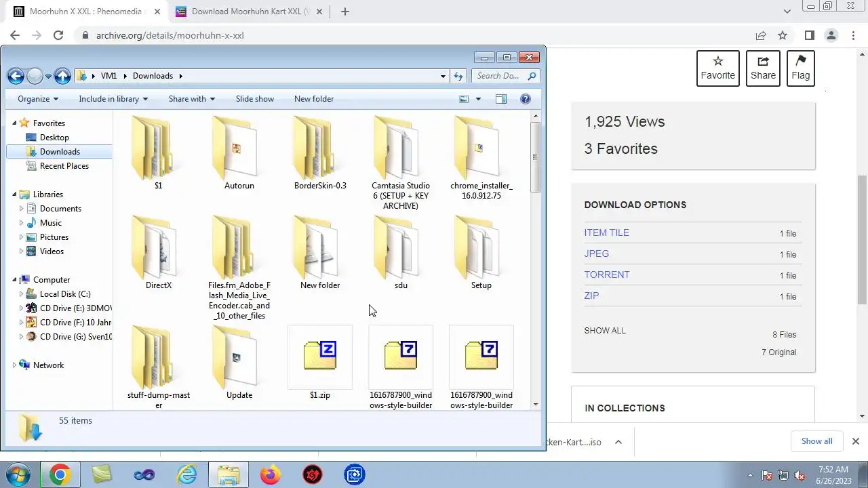Collapse the Libraries tree section
Screen dimensions: 868x488
tap(14, 194)
